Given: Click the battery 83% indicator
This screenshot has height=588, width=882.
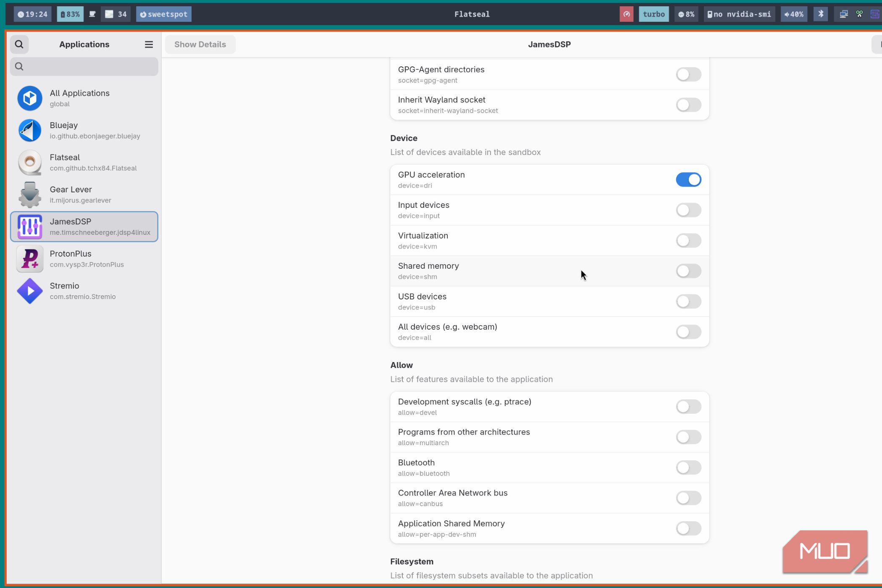Looking at the screenshot, I should (x=70, y=14).
